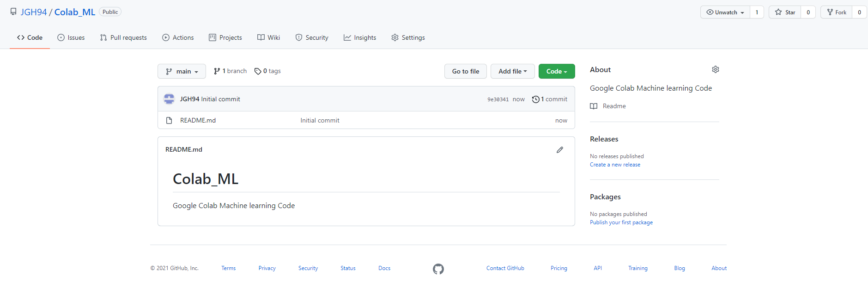868x283 pixels.
Task: Go to the Actions tab
Action: [x=178, y=37]
